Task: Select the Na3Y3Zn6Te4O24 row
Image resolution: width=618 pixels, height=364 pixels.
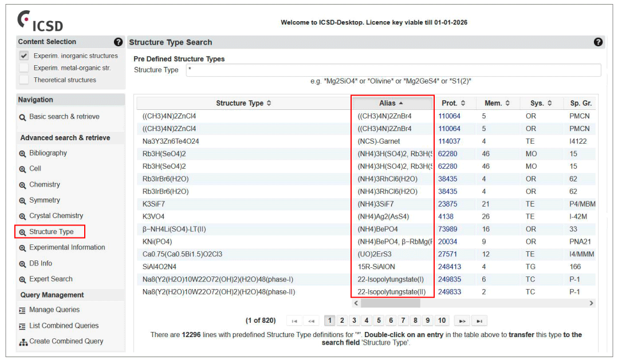Action: tap(366, 141)
